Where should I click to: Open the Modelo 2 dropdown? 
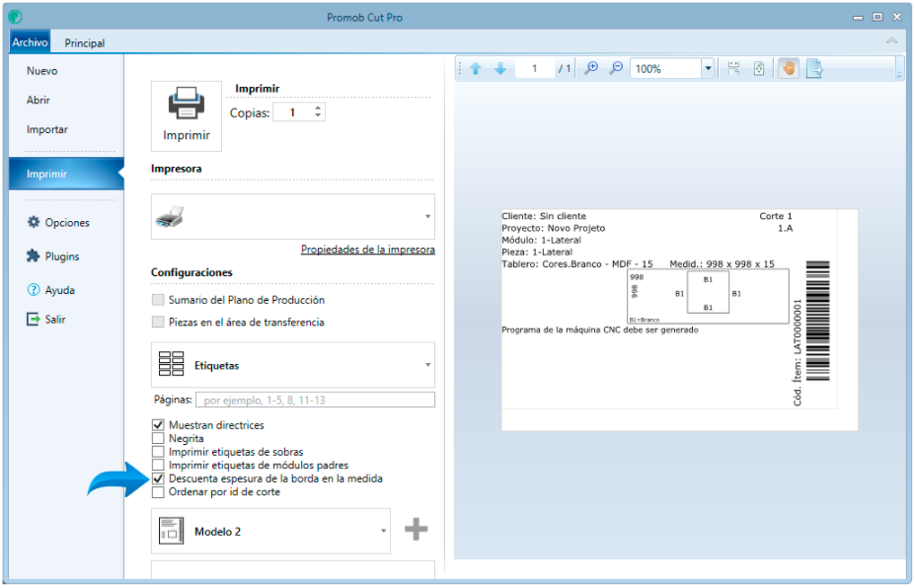(x=383, y=531)
